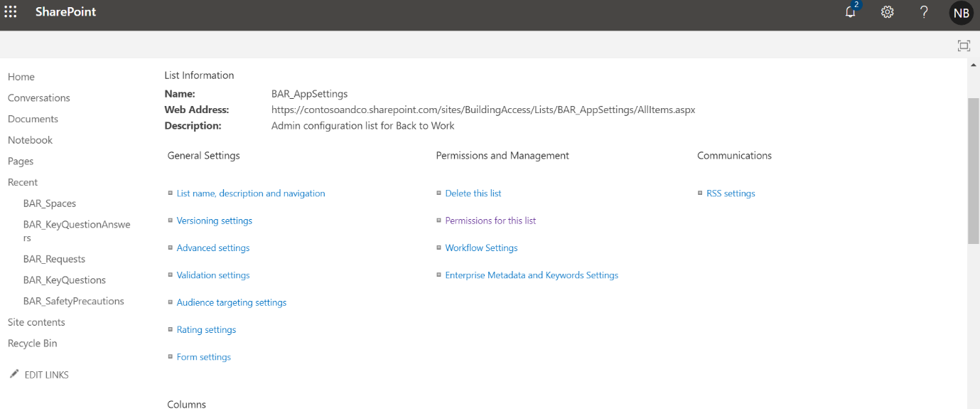Open Notebook in left navigation

(x=31, y=140)
